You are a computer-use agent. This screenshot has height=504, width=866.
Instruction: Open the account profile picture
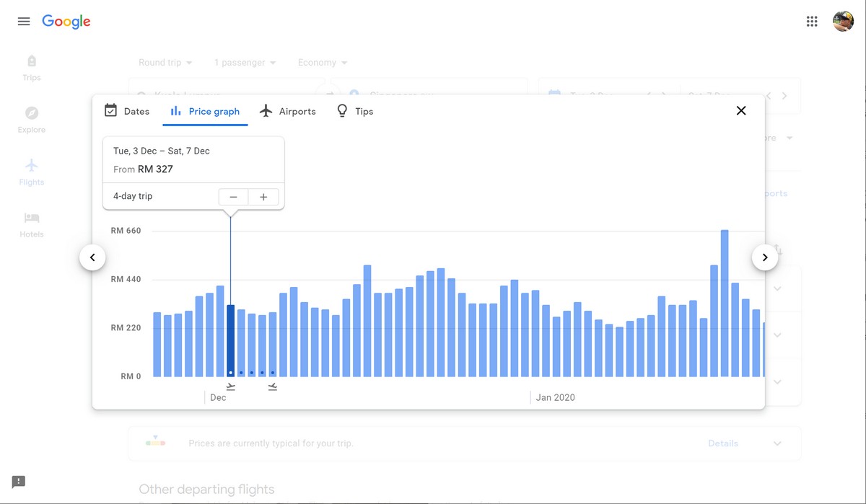[x=843, y=22]
